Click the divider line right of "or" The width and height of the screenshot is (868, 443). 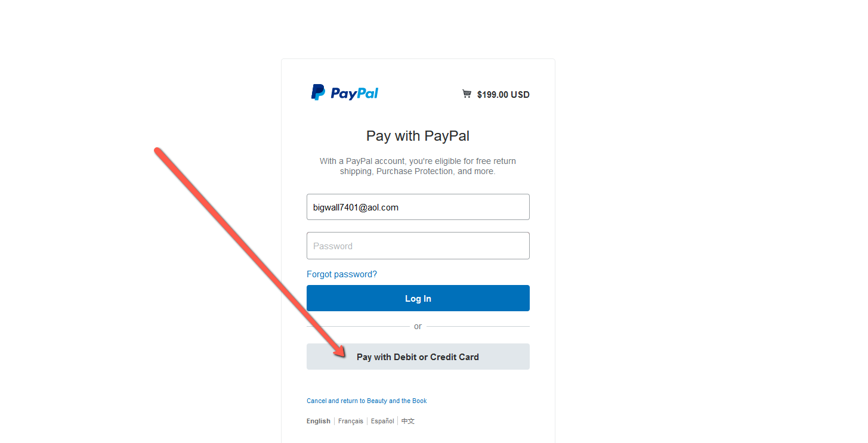[478, 326]
